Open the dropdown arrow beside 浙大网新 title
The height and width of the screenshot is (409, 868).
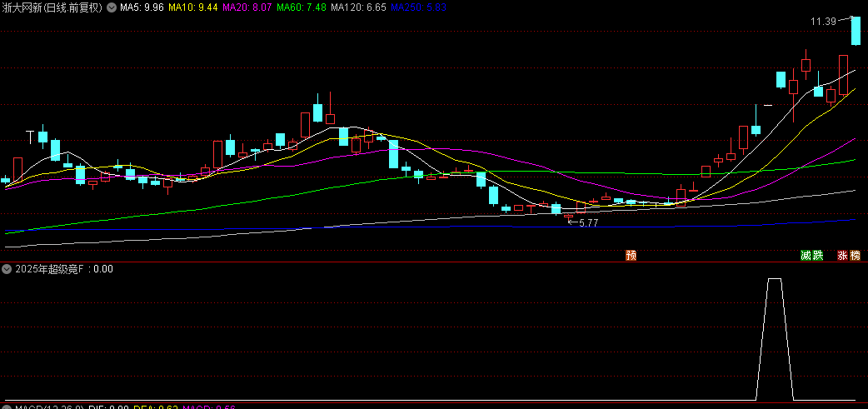click(x=112, y=7)
